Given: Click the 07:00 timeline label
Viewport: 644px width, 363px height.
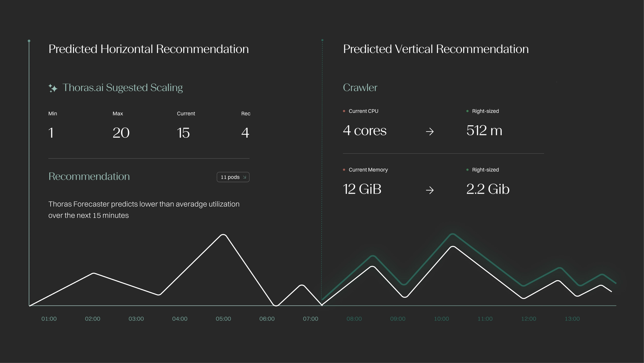Looking at the screenshot, I should (x=310, y=319).
